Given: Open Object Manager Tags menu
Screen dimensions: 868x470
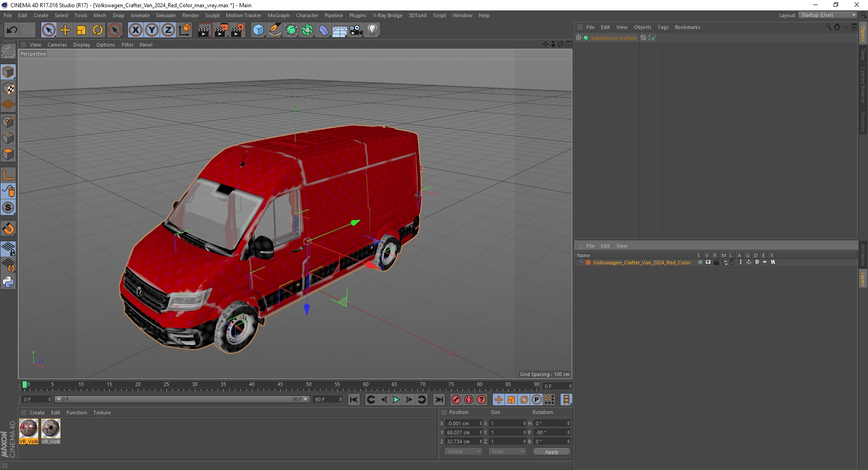Looking at the screenshot, I should click(663, 27).
